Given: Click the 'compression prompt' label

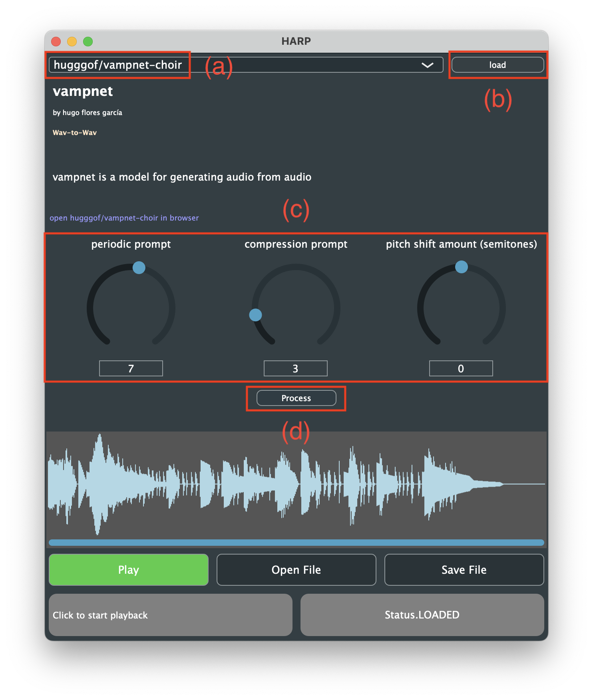Looking at the screenshot, I should 296,244.
